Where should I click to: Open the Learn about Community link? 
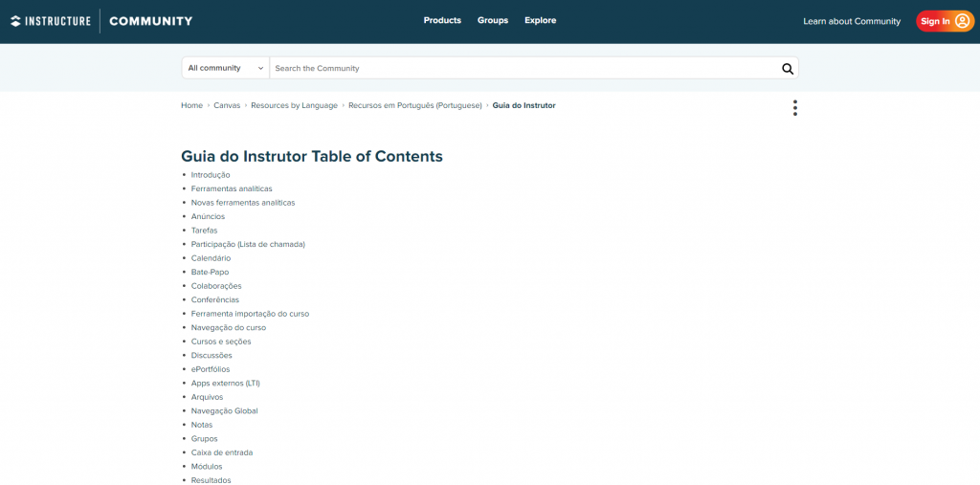(x=852, y=21)
